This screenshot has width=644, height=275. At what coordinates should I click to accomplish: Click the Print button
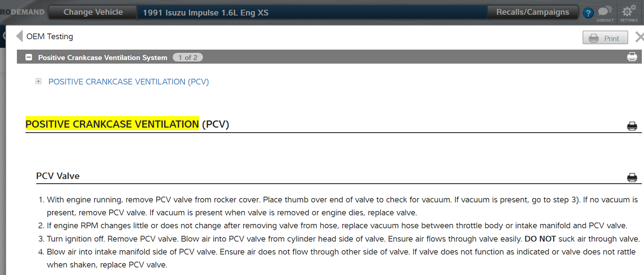click(x=605, y=38)
